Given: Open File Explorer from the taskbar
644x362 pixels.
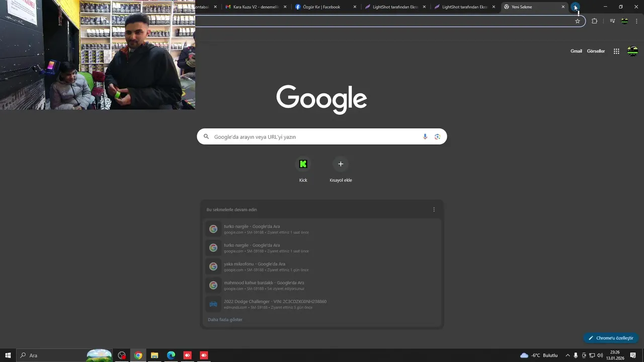Looking at the screenshot, I should point(154,355).
